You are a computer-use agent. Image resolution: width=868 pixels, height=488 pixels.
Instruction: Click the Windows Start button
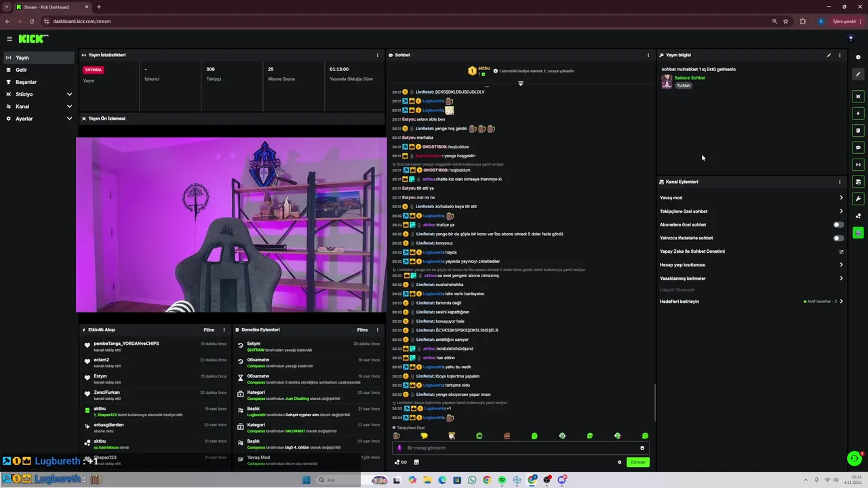(306, 480)
